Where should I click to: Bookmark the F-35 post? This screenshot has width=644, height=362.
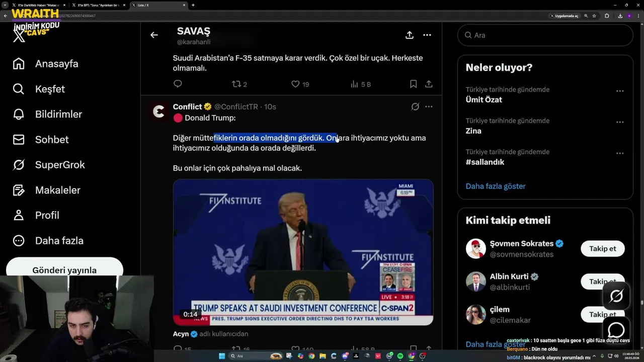pyautogui.click(x=413, y=84)
